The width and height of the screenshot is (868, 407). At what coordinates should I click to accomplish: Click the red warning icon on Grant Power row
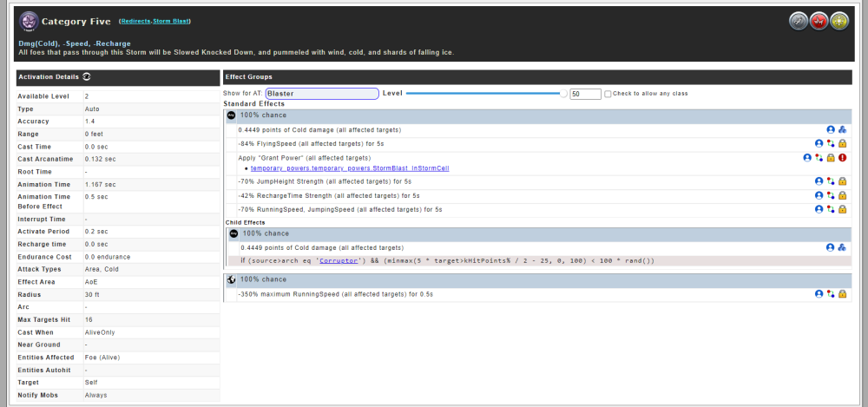pyautogui.click(x=842, y=158)
